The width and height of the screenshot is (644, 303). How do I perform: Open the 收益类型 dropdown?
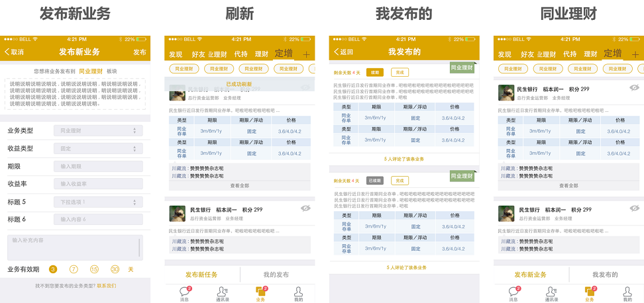coord(98,149)
